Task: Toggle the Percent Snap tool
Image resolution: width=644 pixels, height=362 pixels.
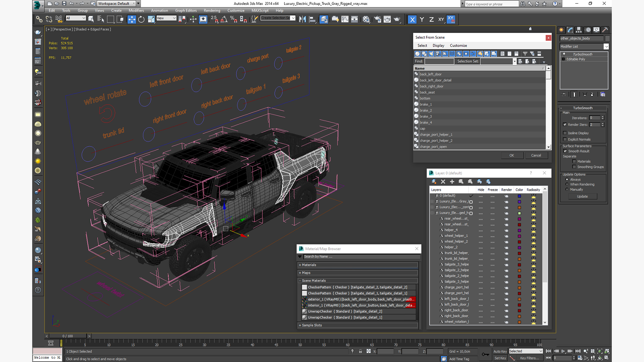Action: click(x=234, y=19)
